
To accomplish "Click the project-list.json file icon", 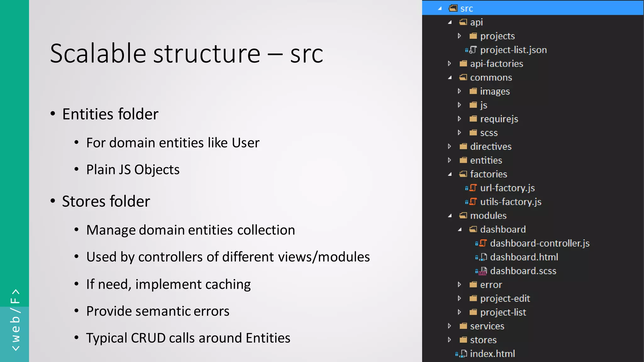I will (x=473, y=50).
